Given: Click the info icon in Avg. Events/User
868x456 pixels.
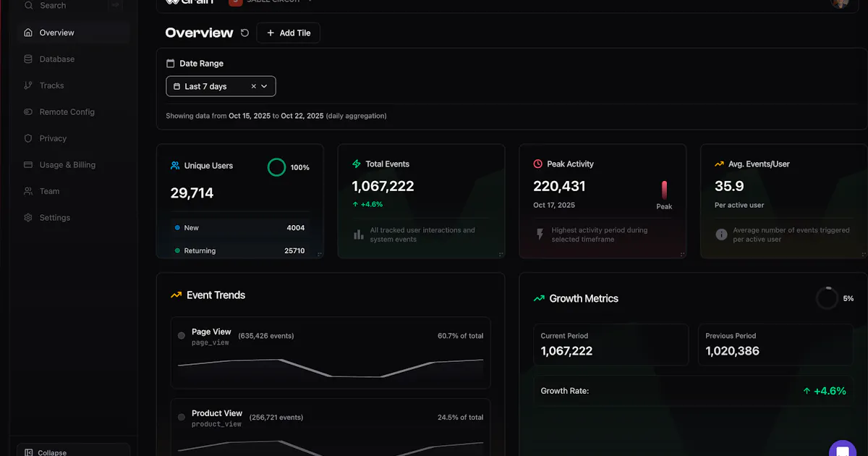Looking at the screenshot, I should point(721,235).
